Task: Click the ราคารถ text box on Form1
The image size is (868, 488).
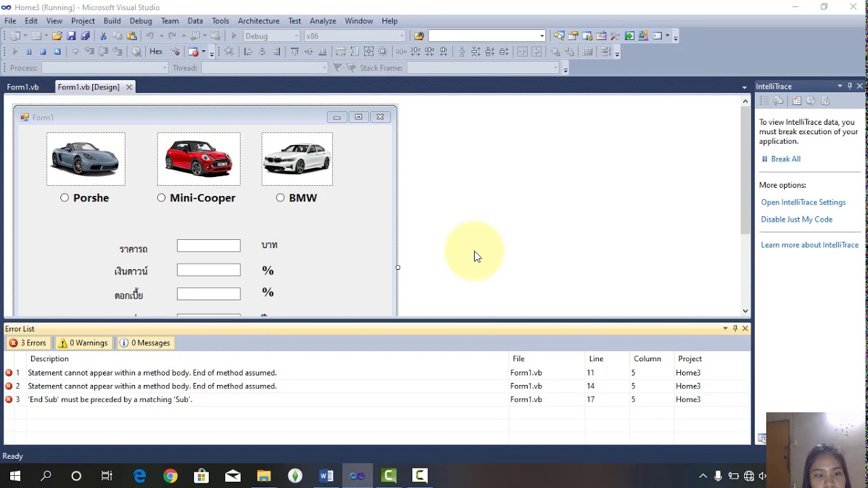Action: click(x=208, y=245)
